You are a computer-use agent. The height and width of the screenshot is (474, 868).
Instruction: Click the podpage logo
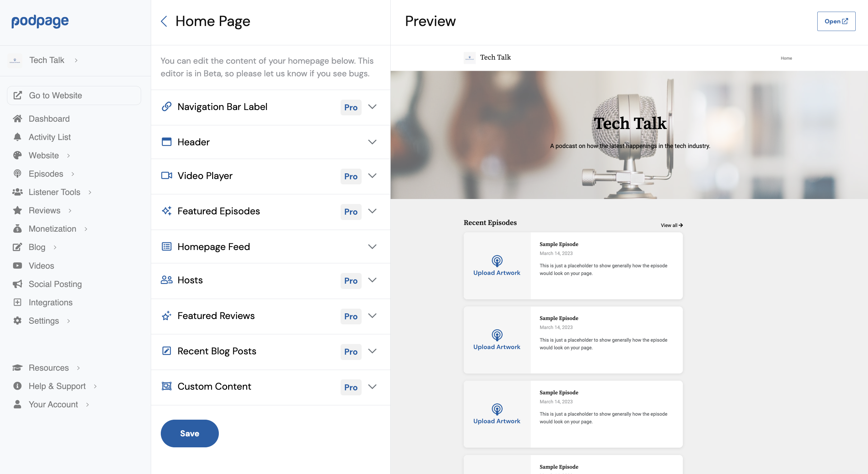[x=40, y=22]
